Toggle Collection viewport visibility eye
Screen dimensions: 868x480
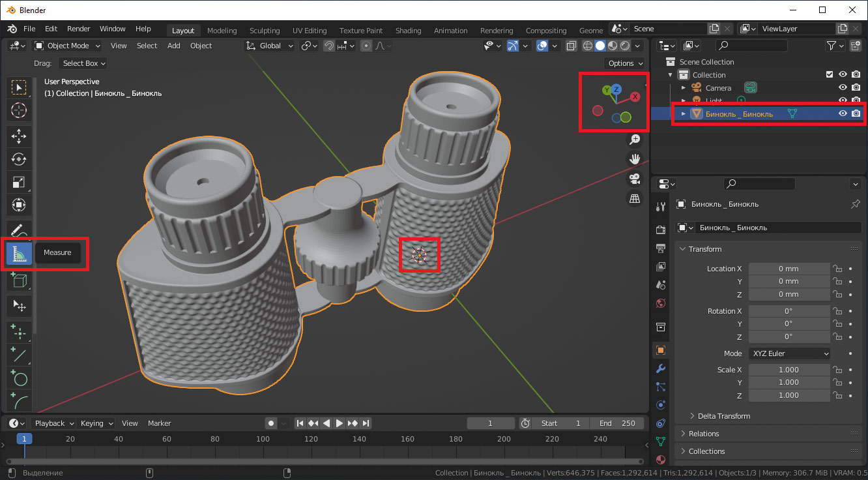tap(843, 75)
